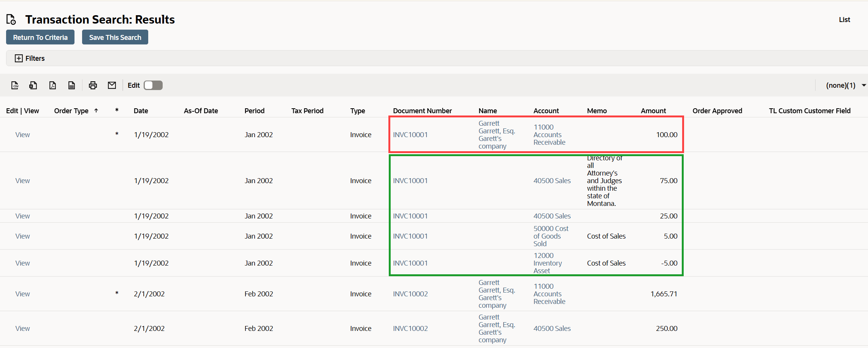Open Garrett customer name in 100.00 row
This screenshot has width=868, height=348.
pos(497,135)
